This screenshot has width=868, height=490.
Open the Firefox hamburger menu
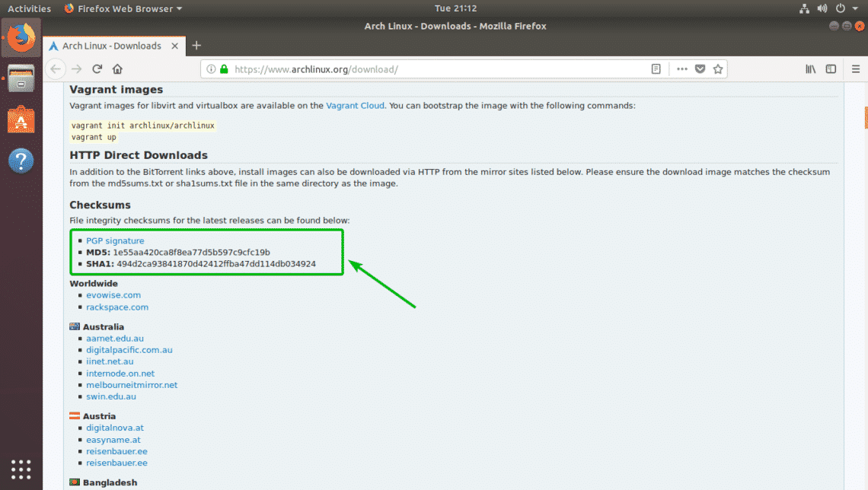[x=856, y=69]
